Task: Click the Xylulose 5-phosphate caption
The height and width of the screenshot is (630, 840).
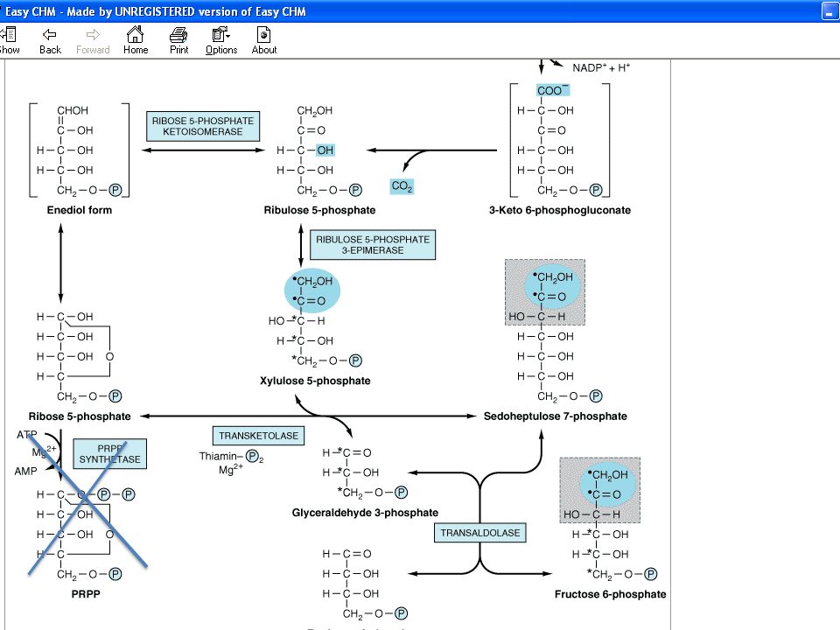Action: pos(315,381)
